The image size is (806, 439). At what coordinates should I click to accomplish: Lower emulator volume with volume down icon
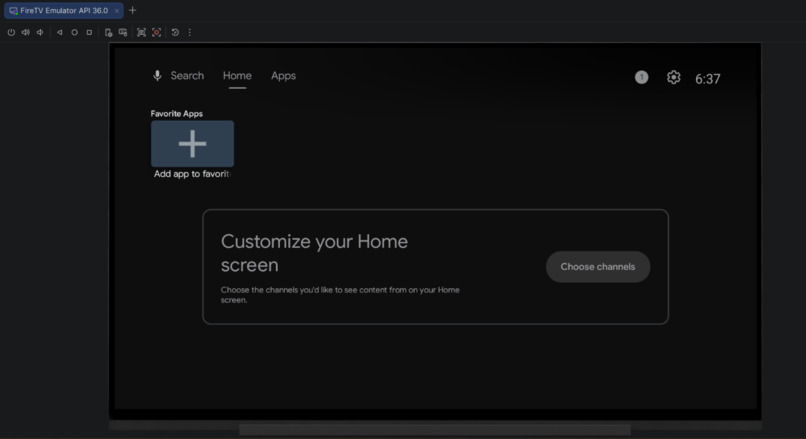pyautogui.click(x=40, y=32)
